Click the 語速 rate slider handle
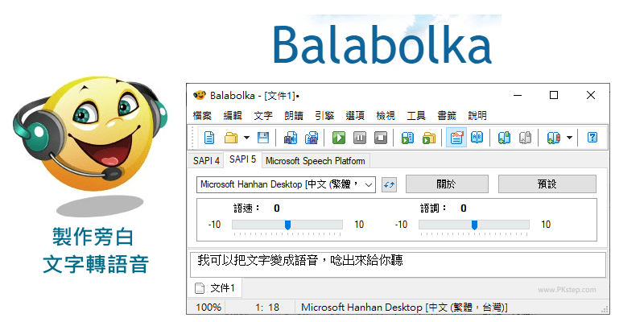Screen dimensions: 644x322 coord(288,225)
